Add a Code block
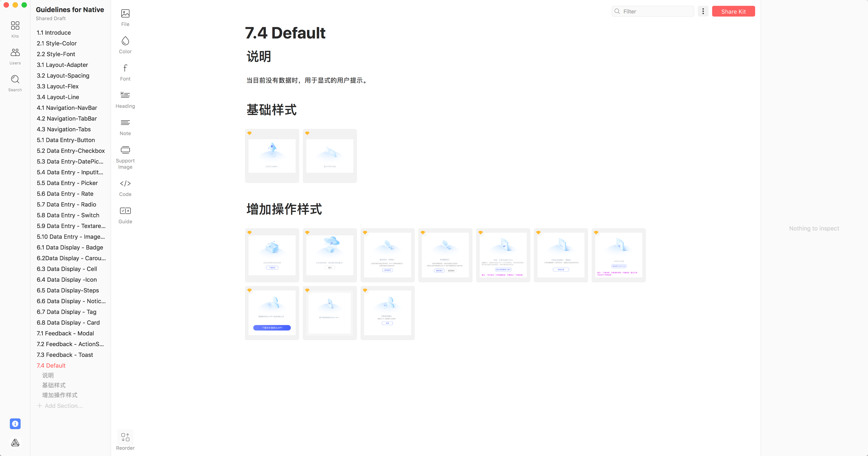 pos(125,188)
